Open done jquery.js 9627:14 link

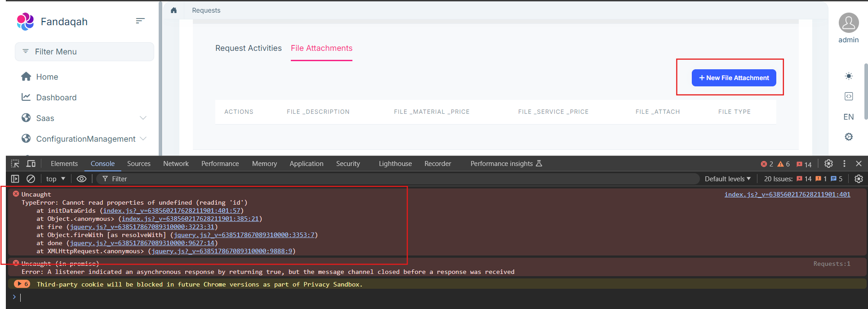pyautogui.click(x=142, y=243)
